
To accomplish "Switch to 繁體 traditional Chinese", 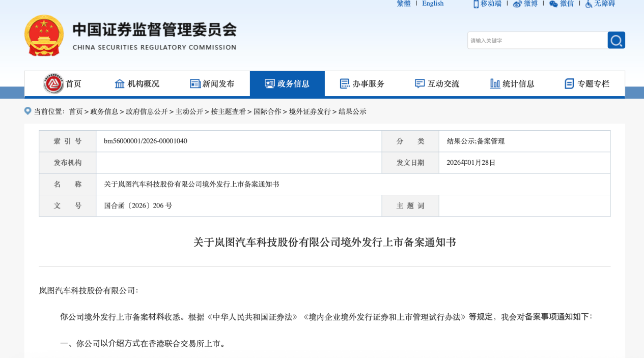I will pyautogui.click(x=403, y=4).
